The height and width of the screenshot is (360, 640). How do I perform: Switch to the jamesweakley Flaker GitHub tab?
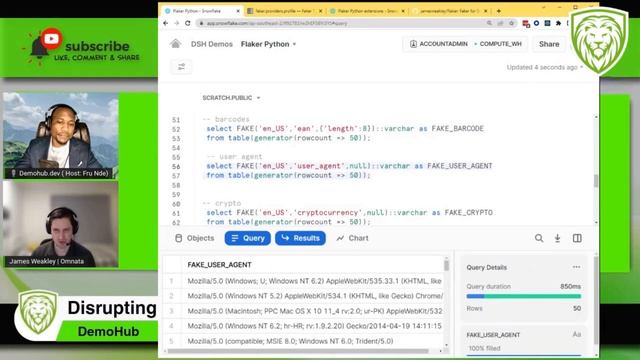point(449,11)
